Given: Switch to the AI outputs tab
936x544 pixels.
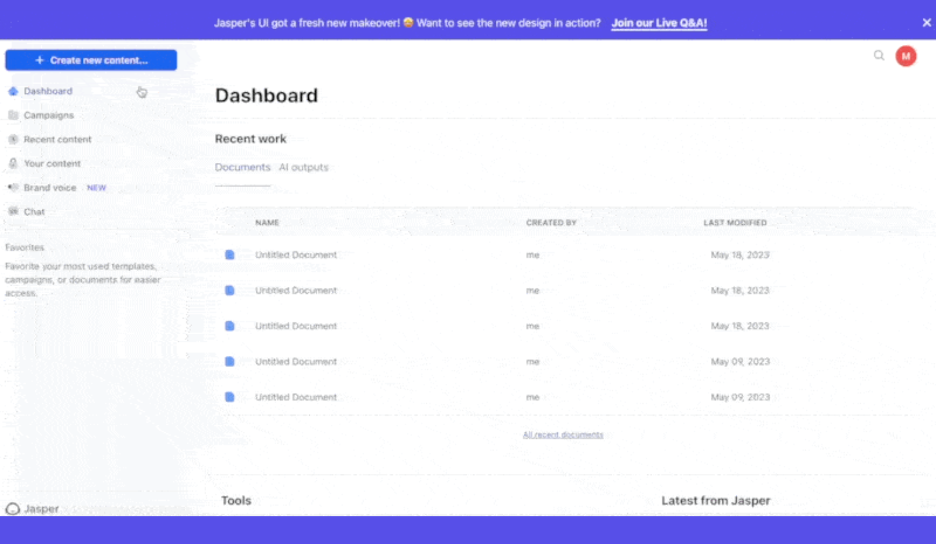Looking at the screenshot, I should click(x=303, y=167).
